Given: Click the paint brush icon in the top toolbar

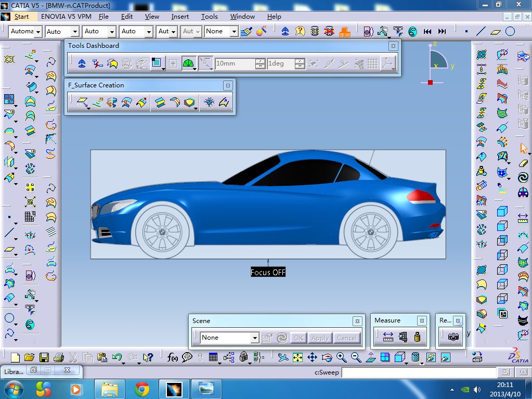Looking at the screenshot, I should [246, 31].
